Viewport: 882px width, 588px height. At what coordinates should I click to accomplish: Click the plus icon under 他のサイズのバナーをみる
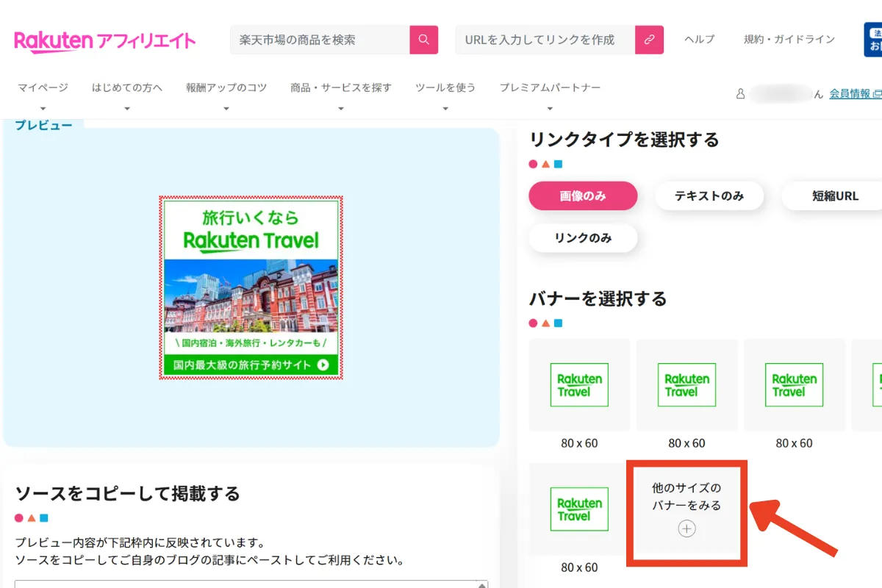click(686, 528)
